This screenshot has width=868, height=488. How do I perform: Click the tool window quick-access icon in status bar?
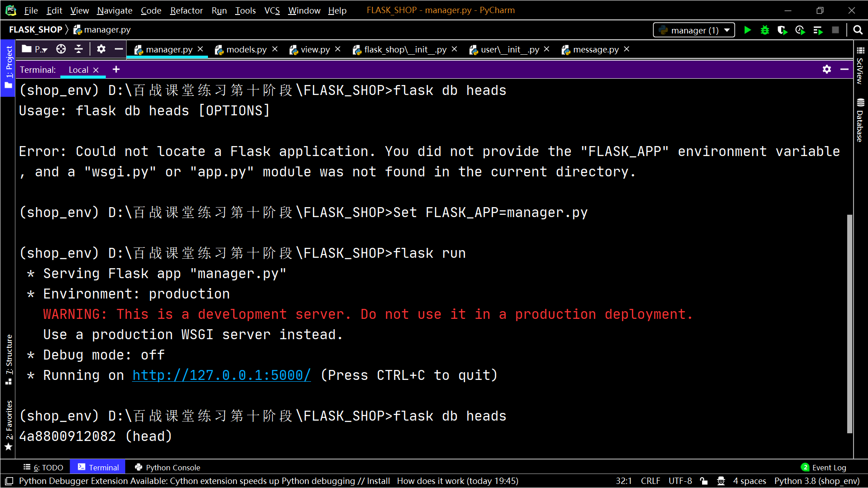(9, 481)
